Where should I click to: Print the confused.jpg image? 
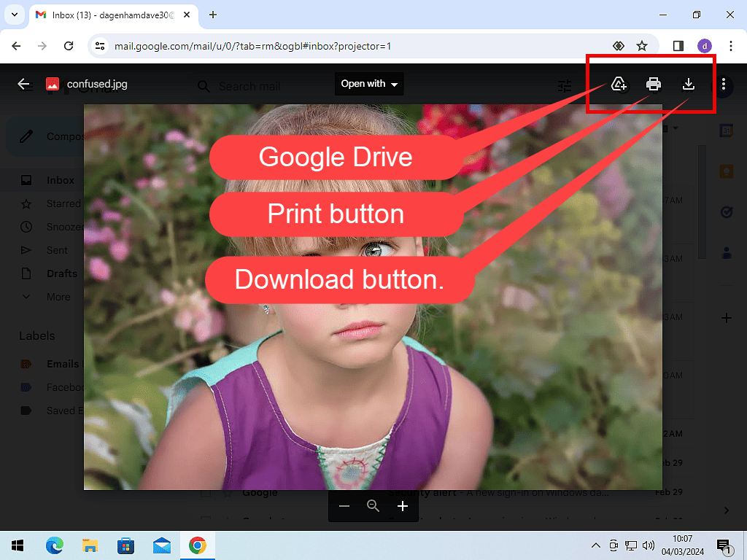pos(654,85)
